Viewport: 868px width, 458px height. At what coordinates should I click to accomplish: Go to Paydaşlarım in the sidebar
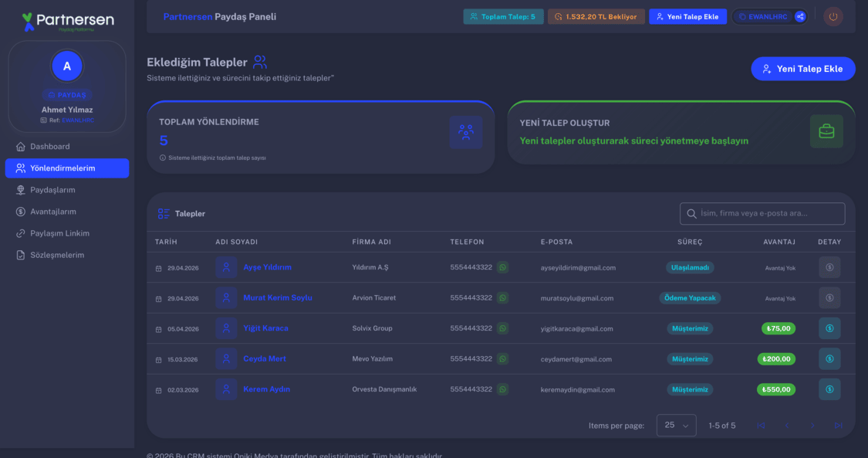click(x=67, y=190)
